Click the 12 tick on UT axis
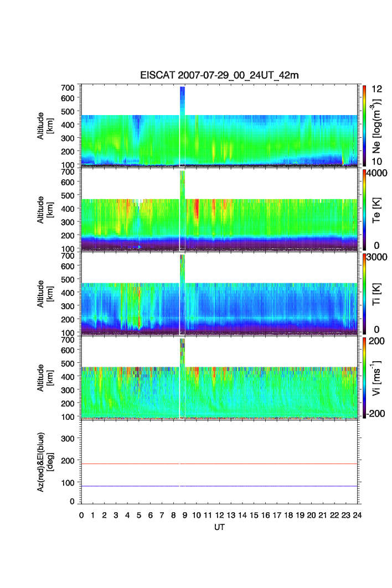Image resolution: width=392 pixels, height=588 pixels. [x=220, y=515]
